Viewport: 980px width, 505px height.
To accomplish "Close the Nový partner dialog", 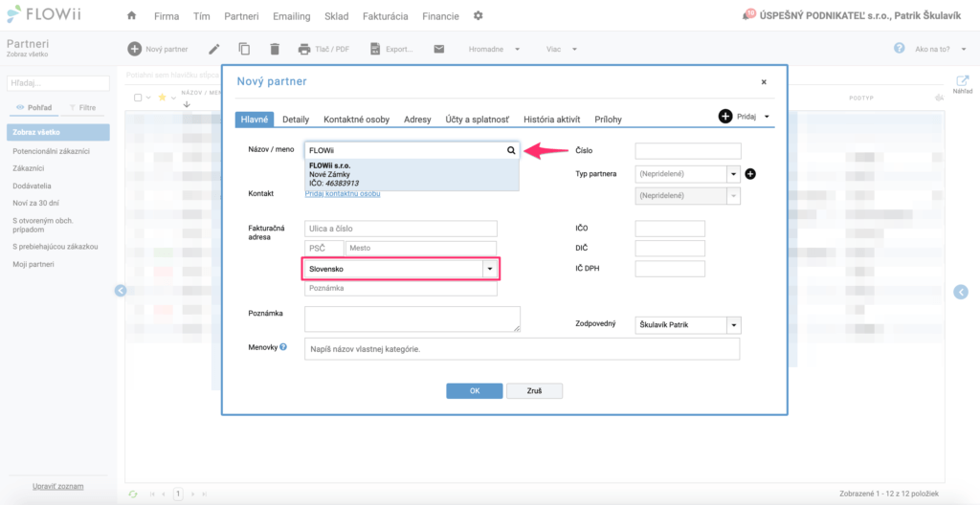I will 764,82.
